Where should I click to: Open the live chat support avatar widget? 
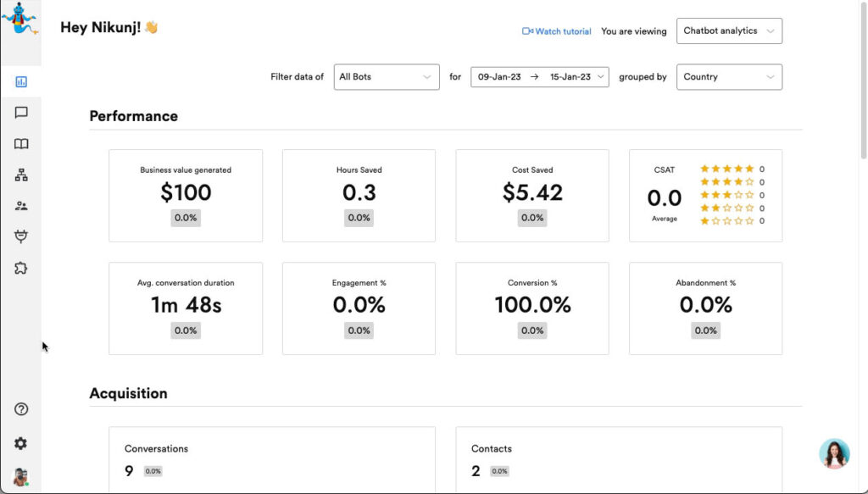[834, 454]
